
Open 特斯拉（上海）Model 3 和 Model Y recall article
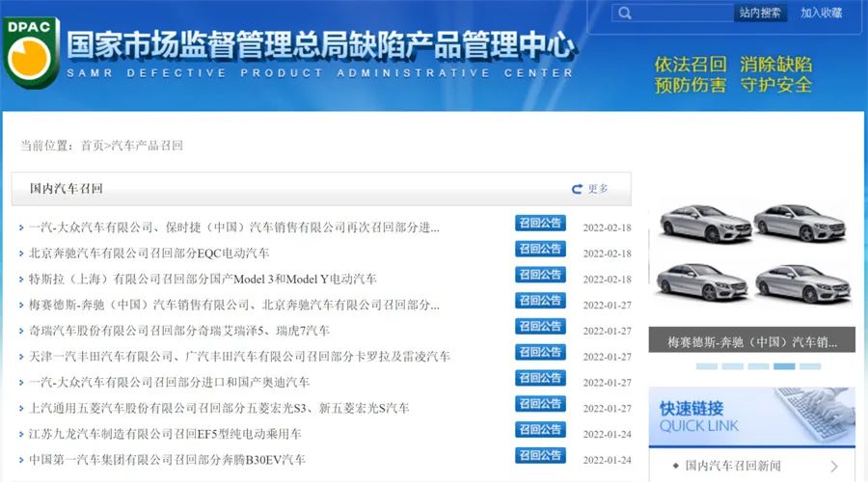pyautogui.click(x=203, y=280)
